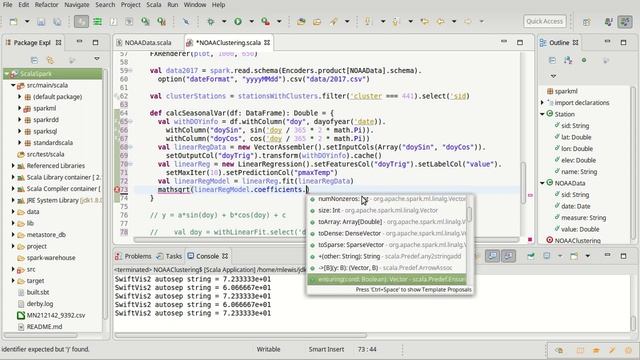This screenshot has width=640, height=360.
Task: Click Link with Editor in Package Explorer
Action: (50, 60)
